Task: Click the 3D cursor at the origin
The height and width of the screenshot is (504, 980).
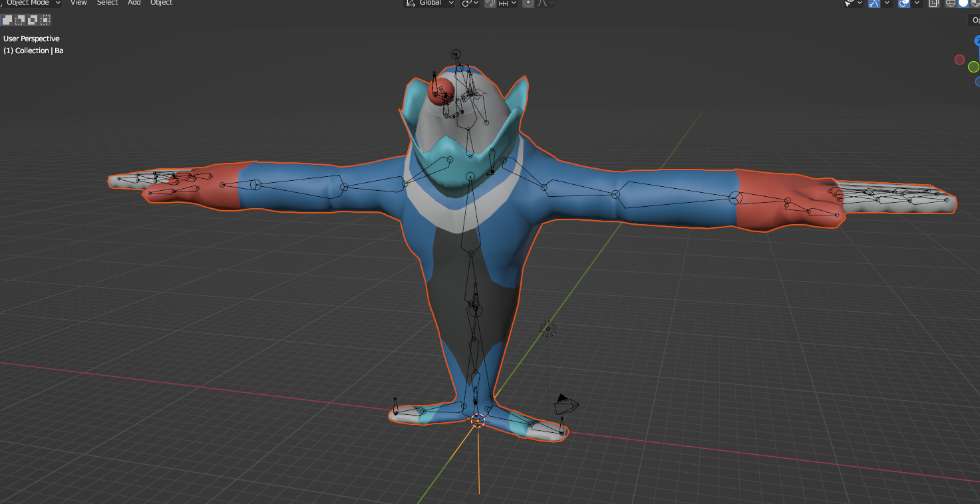Action: pyautogui.click(x=478, y=420)
